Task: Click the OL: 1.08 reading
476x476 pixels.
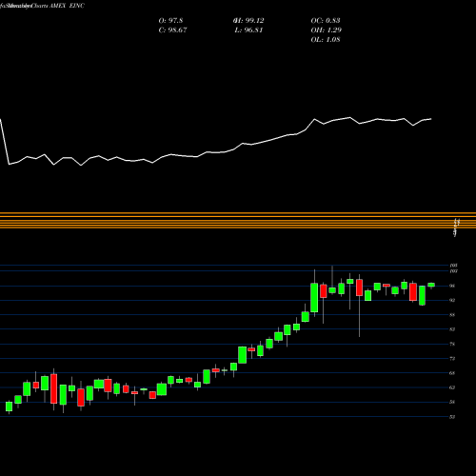Action: click(326, 40)
